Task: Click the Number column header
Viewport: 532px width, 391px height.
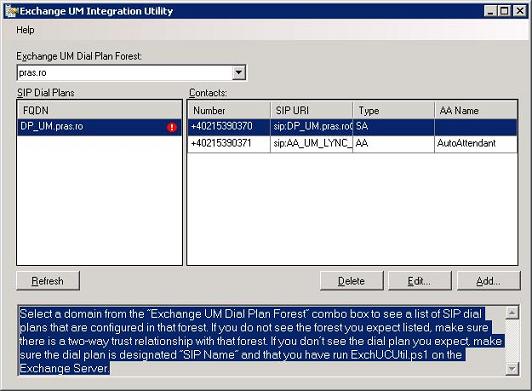Action: pyautogui.click(x=229, y=110)
